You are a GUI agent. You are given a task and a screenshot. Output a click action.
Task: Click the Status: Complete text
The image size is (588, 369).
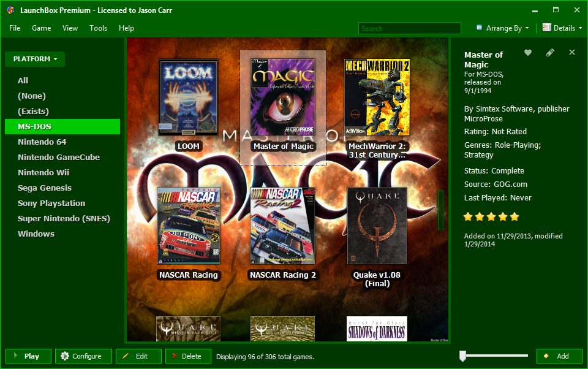(x=494, y=171)
